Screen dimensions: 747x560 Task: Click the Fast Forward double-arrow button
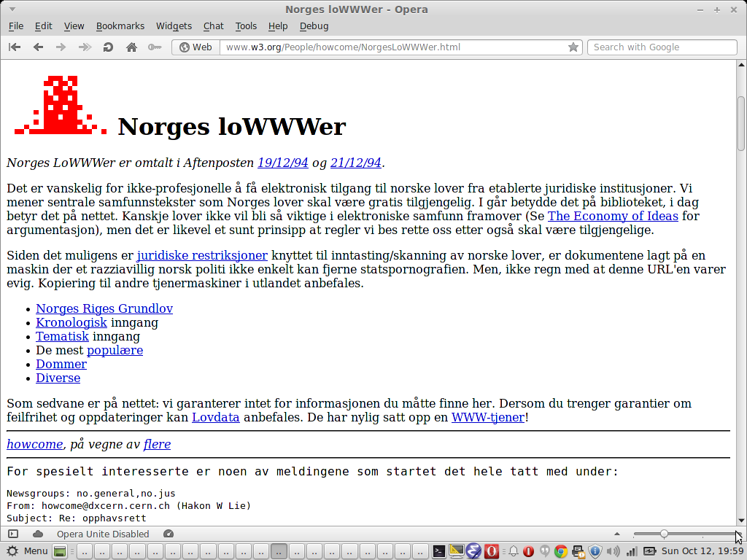coord(85,47)
